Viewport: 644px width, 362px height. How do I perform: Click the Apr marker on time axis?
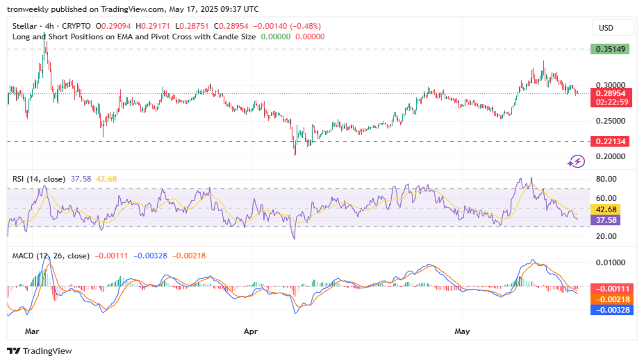pyautogui.click(x=251, y=331)
